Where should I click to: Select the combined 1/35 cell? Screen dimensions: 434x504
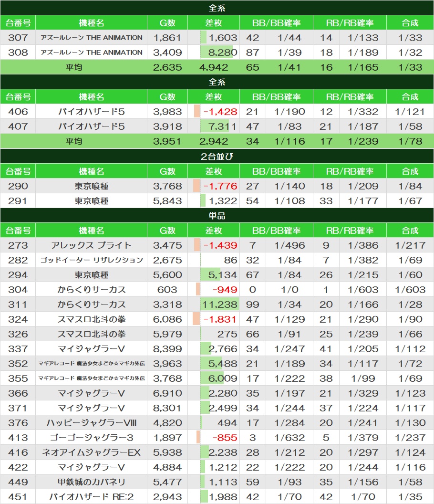410,497
